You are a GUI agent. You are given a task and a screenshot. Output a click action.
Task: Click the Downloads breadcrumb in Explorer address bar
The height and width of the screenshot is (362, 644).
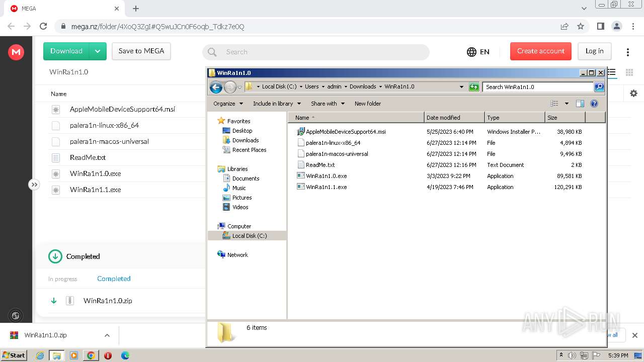[x=363, y=87]
